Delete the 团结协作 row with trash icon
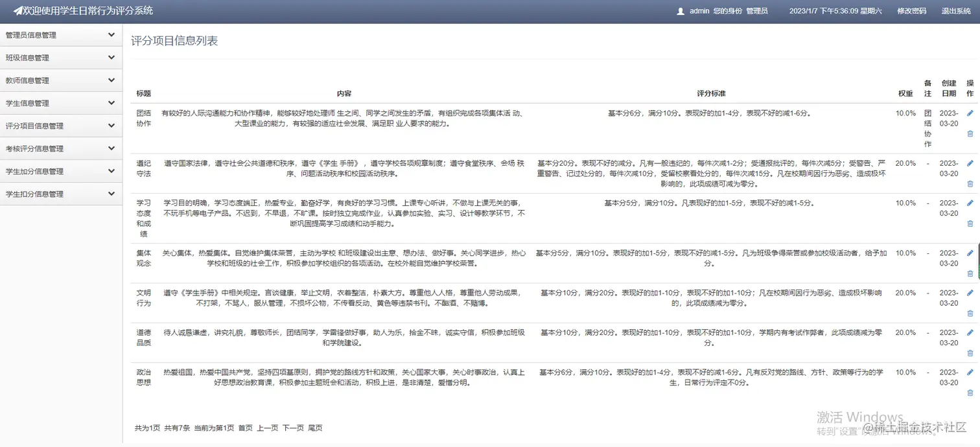980x447 pixels. [x=970, y=134]
